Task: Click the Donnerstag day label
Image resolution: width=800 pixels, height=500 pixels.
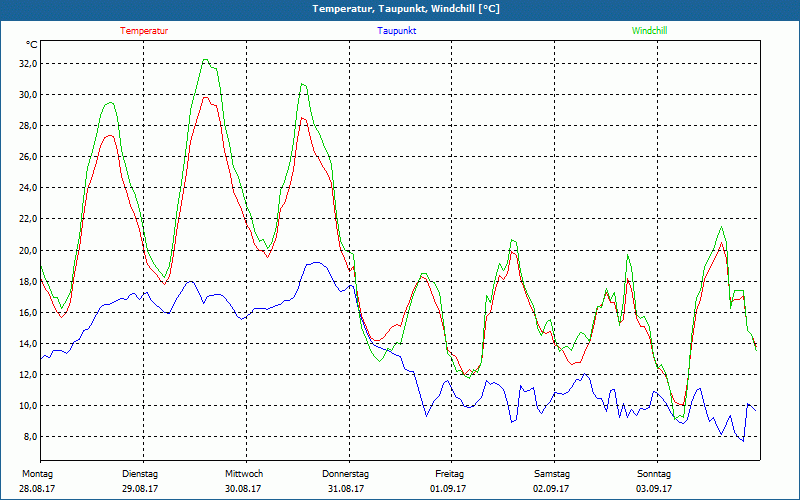Action: pos(345,474)
